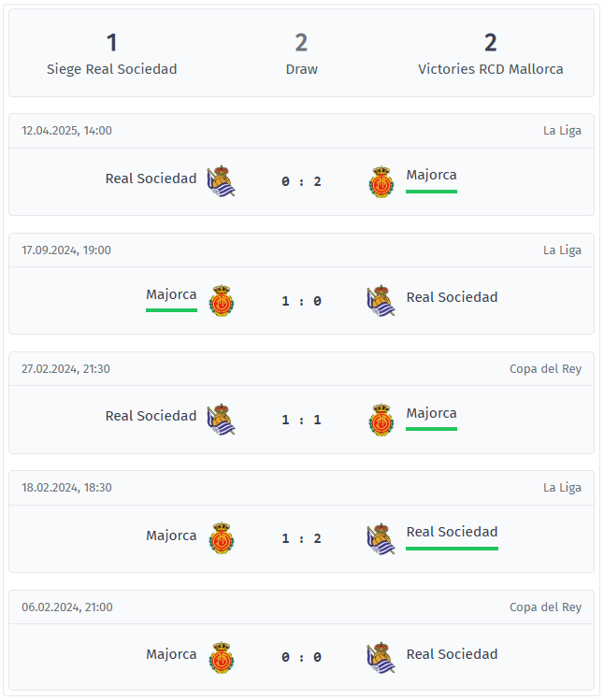Viewport: 604px width, 700px height.
Task: Click Real Sociedad crest in 18.02.2024 match
Action: 381,538
